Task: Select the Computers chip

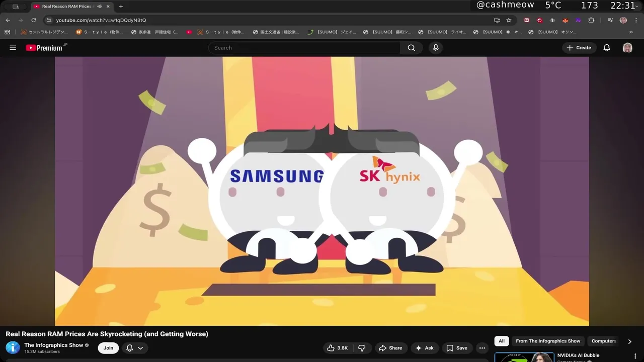Action: (604, 341)
